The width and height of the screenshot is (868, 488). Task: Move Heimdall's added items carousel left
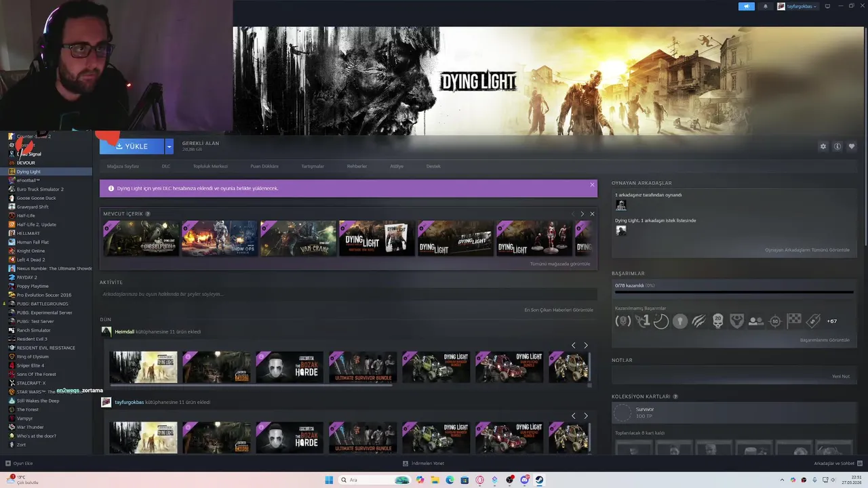[x=573, y=345]
